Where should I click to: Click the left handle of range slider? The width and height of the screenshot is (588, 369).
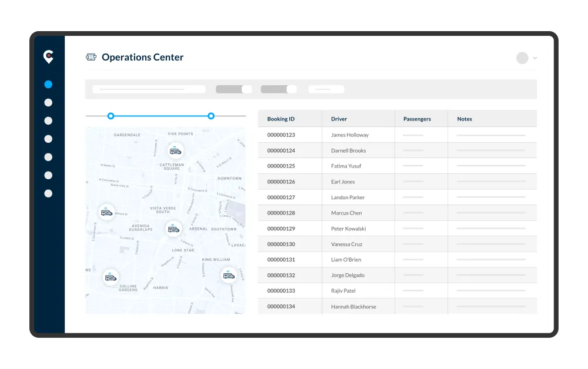(x=111, y=116)
